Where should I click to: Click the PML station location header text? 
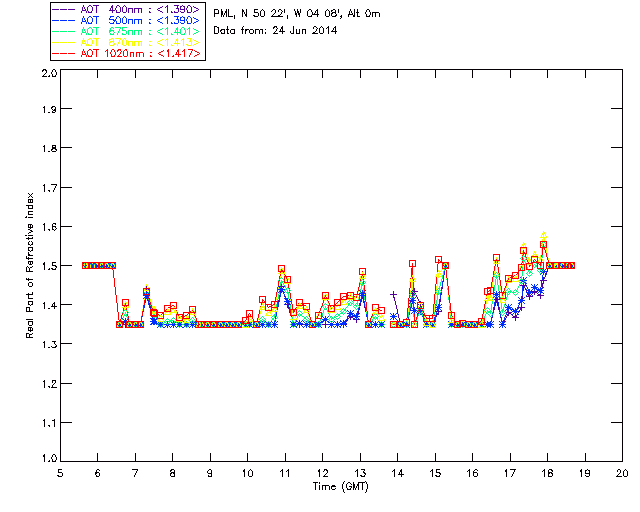click(x=297, y=14)
